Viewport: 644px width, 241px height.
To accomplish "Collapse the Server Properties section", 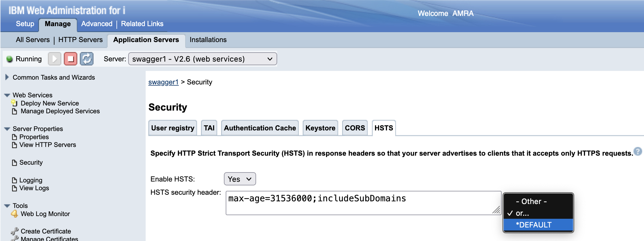I will [x=7, y=129].
